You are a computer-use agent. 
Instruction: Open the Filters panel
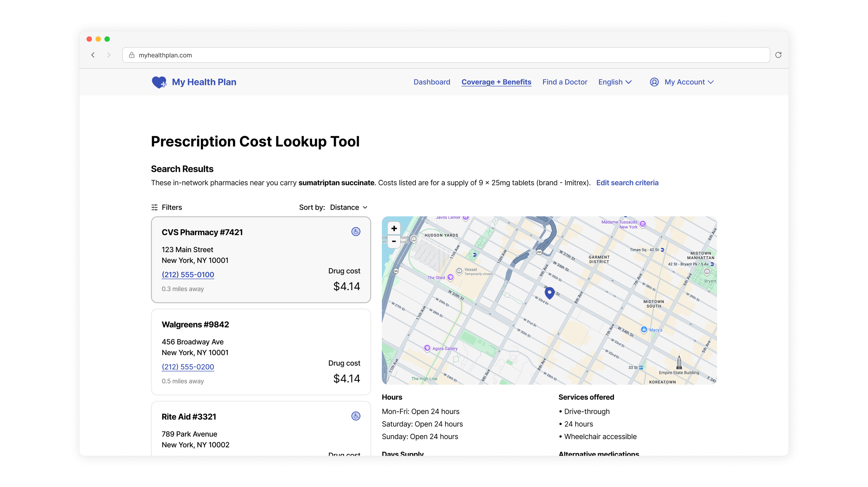click(x=167, y=207)
